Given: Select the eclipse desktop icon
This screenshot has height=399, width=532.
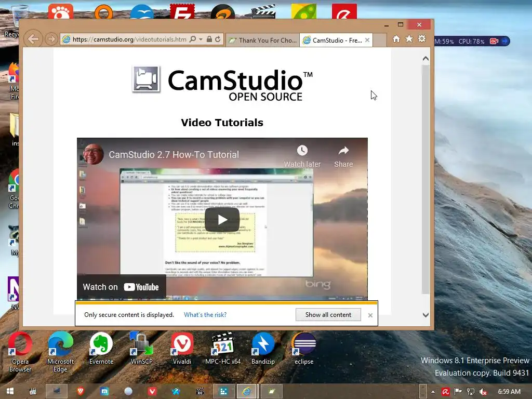Looking at the screenshot, I should point(303,348).
